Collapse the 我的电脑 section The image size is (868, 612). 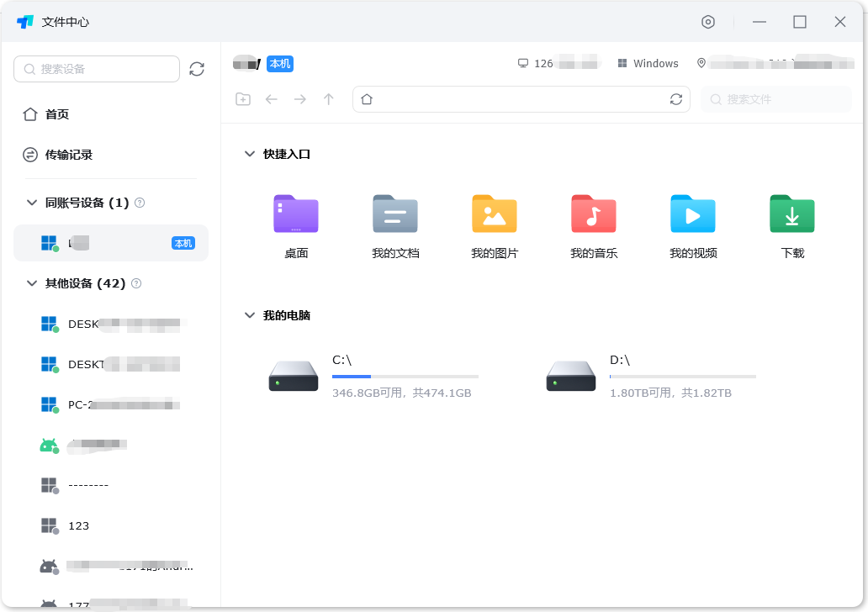250,315
